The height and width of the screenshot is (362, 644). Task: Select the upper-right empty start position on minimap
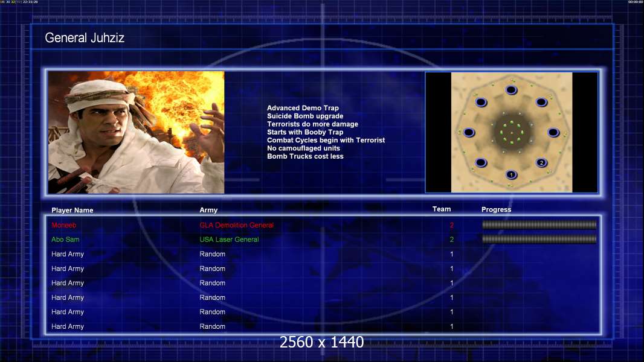click(541, 103)
